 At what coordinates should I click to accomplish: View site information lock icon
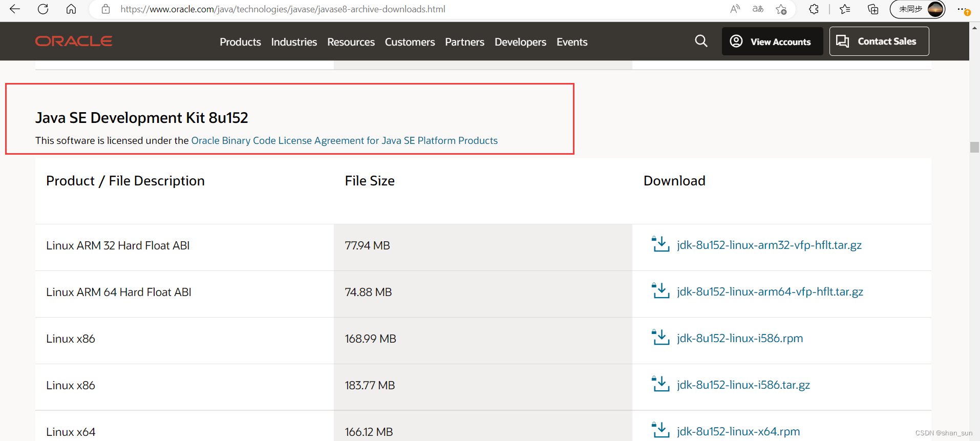[x=105, y=9]
